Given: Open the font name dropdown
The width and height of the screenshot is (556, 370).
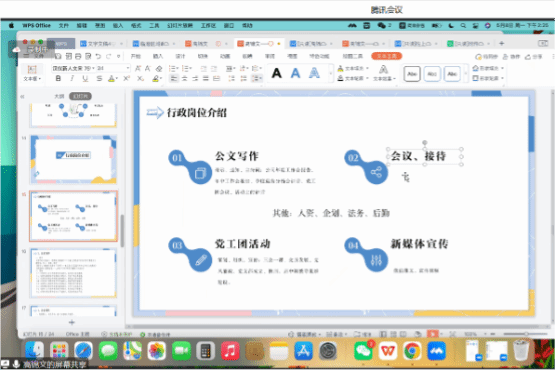Looking at the screenshot, I should tap(73, 68).
